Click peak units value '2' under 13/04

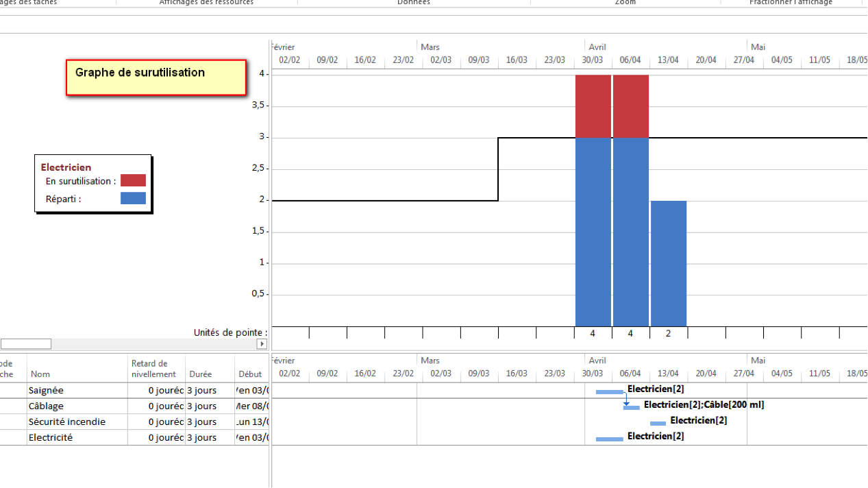(x=669, y=333)
